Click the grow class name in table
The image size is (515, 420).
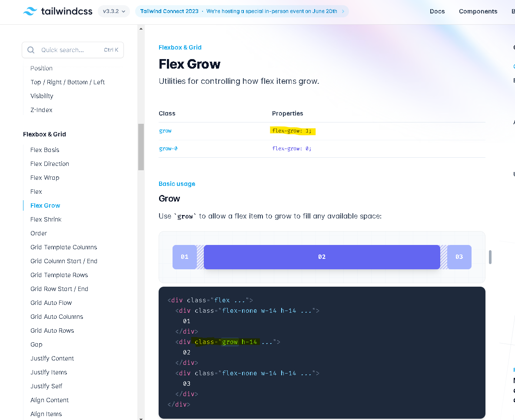[165, 131]
